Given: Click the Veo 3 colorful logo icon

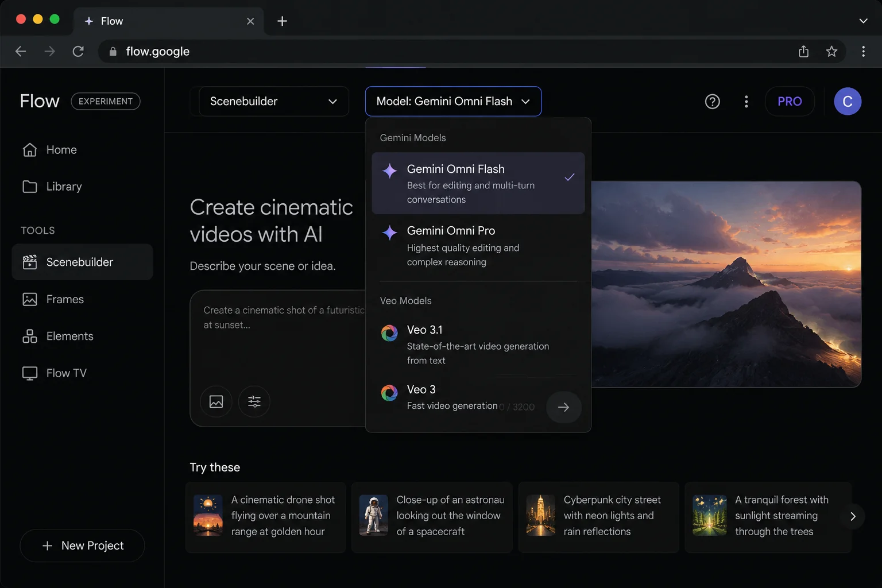Looking at the screenshot, I should [x=389, y=393].
